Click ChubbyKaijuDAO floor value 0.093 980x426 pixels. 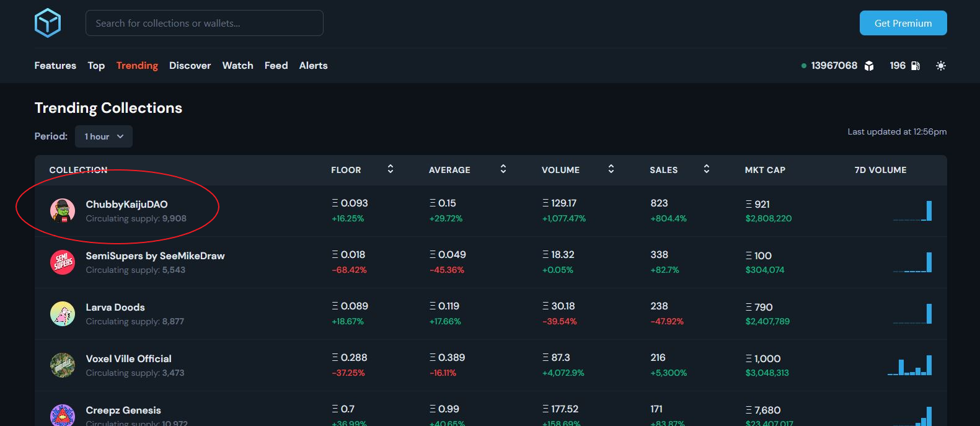[350, 203]
